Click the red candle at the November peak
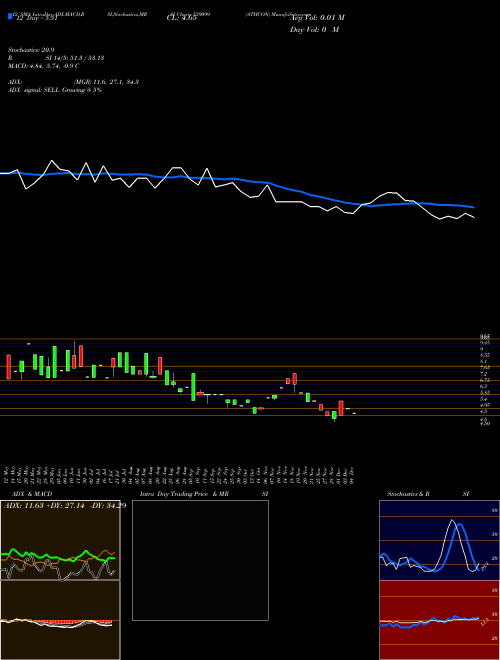 click(295, 378)
